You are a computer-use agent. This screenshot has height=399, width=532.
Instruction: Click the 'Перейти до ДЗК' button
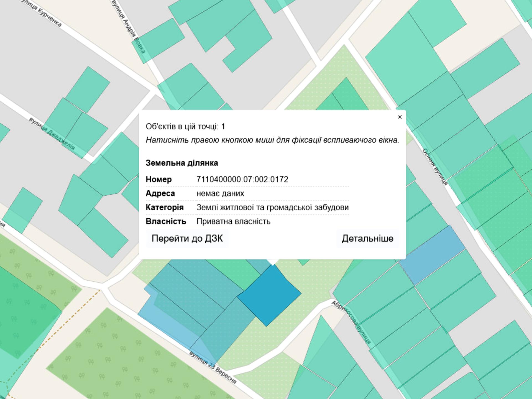187,239
